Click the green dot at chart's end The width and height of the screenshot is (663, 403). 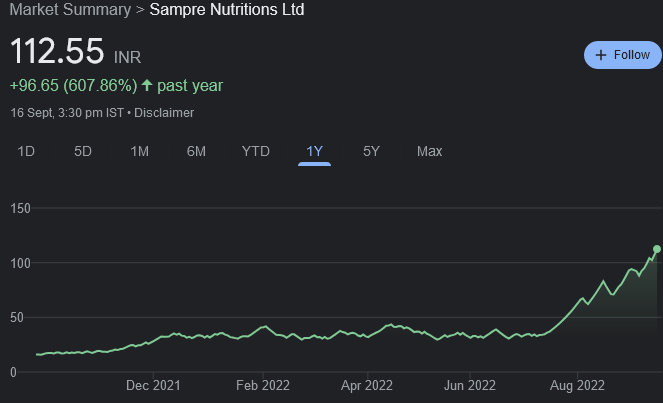(x=657, y=249)
